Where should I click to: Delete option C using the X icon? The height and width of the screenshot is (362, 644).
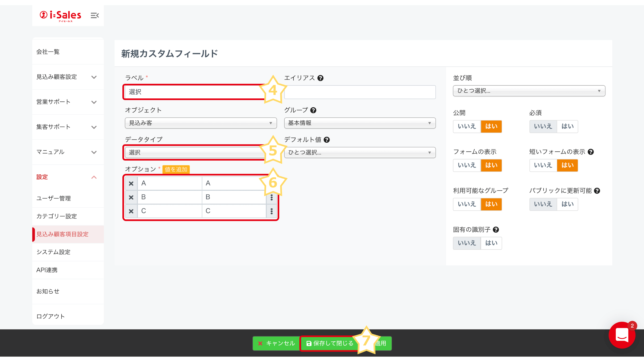click(x=131, y=211)
